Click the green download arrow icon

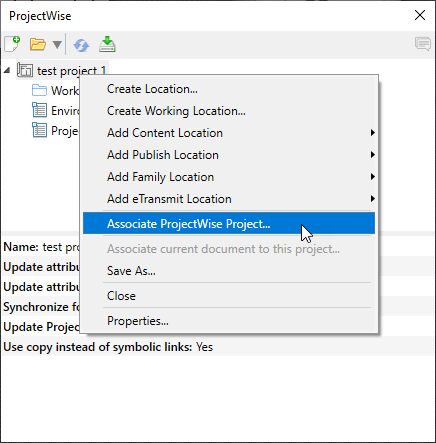pos(107,44)
